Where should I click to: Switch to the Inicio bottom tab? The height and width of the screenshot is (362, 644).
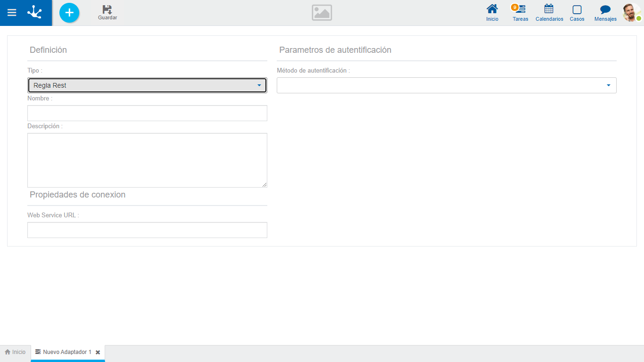click(15, 352)
